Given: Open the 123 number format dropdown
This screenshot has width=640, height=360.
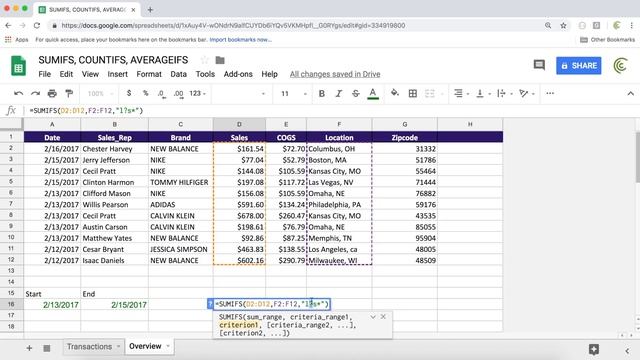Looking at the screenshot, I should pos(198,93).
